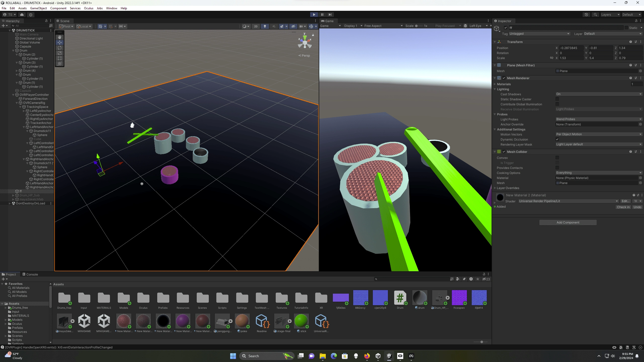The image size is (644, 362).
Task: Open Transform component preset icon
Action: [x=636, y=42]
